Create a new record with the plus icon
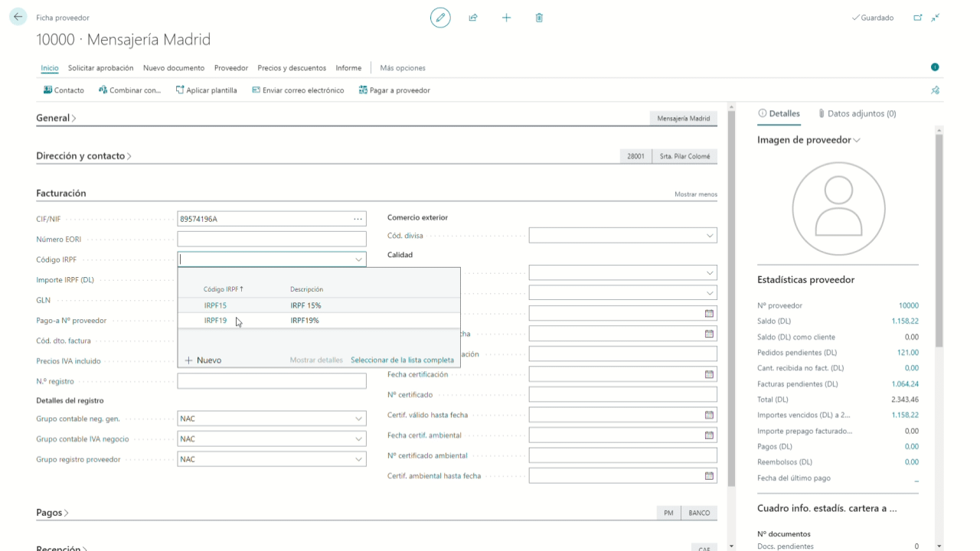Image resolution: width=980 pixels, height=551 pixels. (506, 18)
